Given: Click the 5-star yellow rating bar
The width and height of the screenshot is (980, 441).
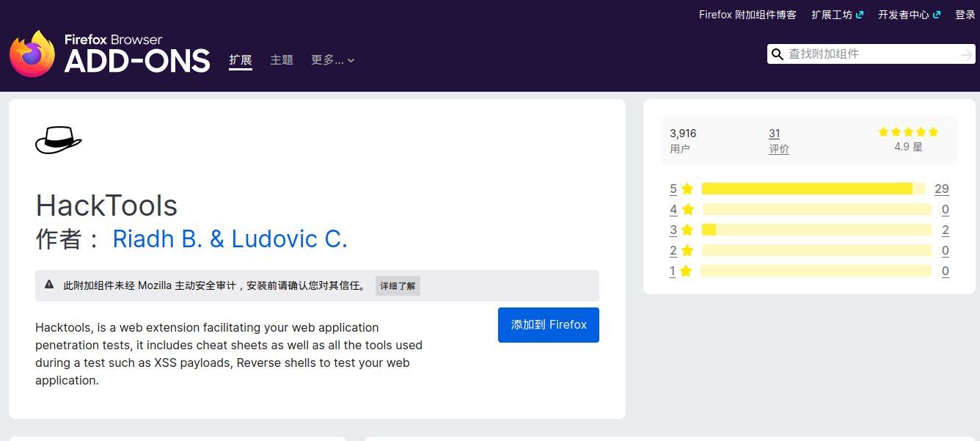Looking at the screenshot, I should pyautogui.click(x=813, y=189).
